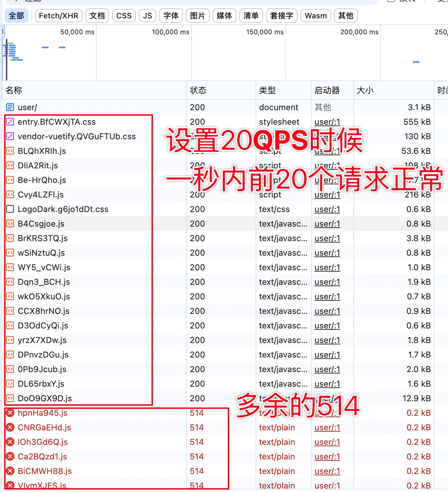Viewport: 448px width, 492px height.
Task: Filter requests by Wasm
Action: click(316, 16)
